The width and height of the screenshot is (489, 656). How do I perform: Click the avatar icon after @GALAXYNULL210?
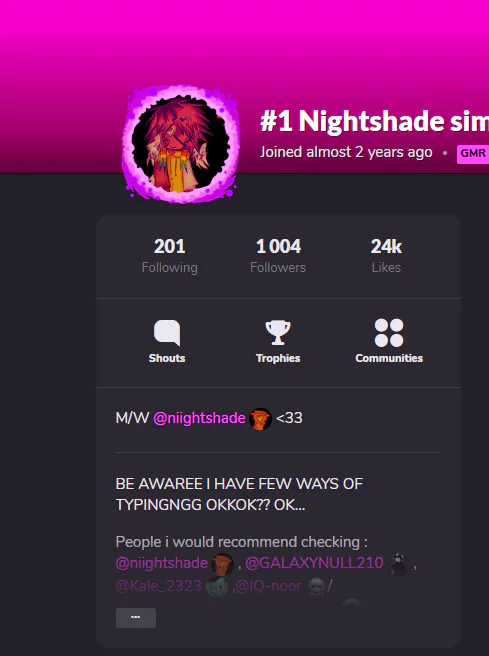click(398, 564)
